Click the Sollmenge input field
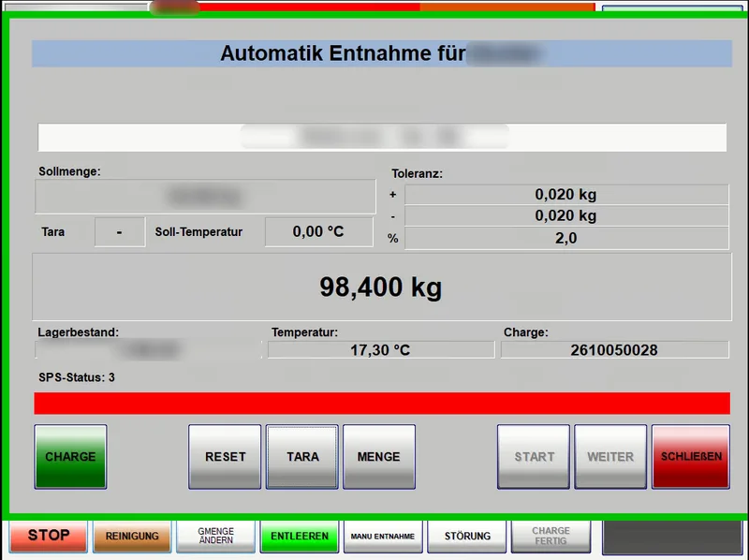Image resolution: width=749 pixels, height=560 pixels. coord(205,197)
